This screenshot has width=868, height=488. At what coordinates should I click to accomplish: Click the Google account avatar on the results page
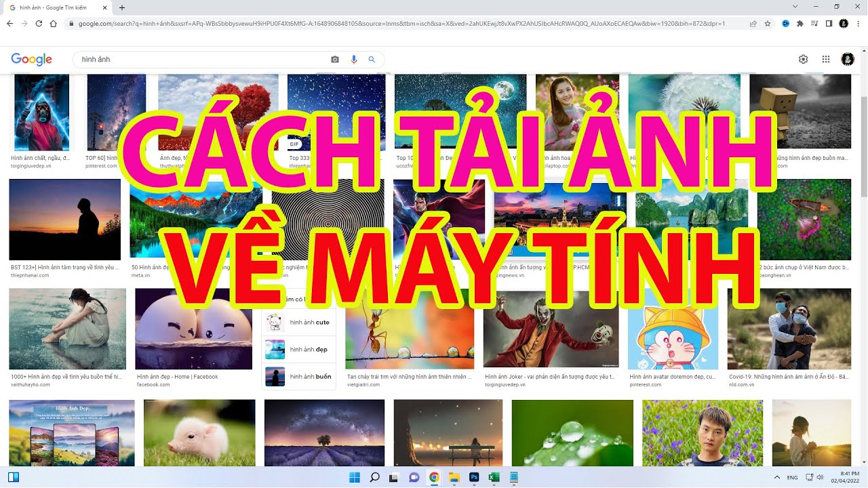click(x=847, y=59)
